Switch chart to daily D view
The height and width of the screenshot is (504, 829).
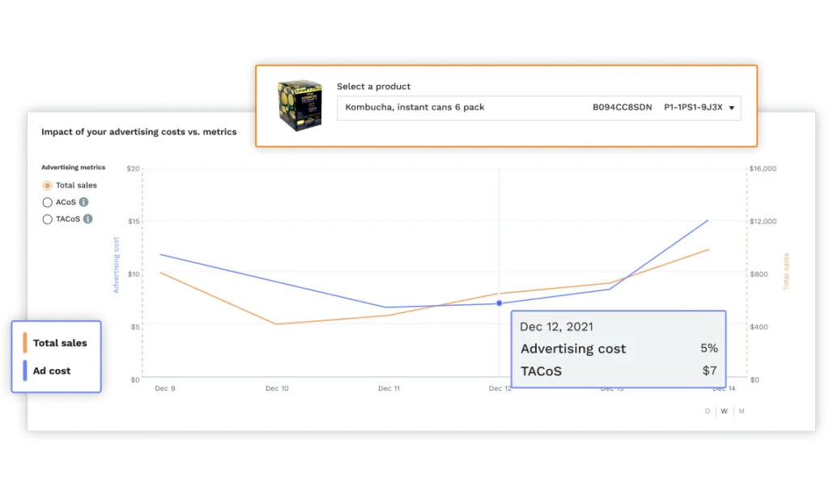coord(708,411)
